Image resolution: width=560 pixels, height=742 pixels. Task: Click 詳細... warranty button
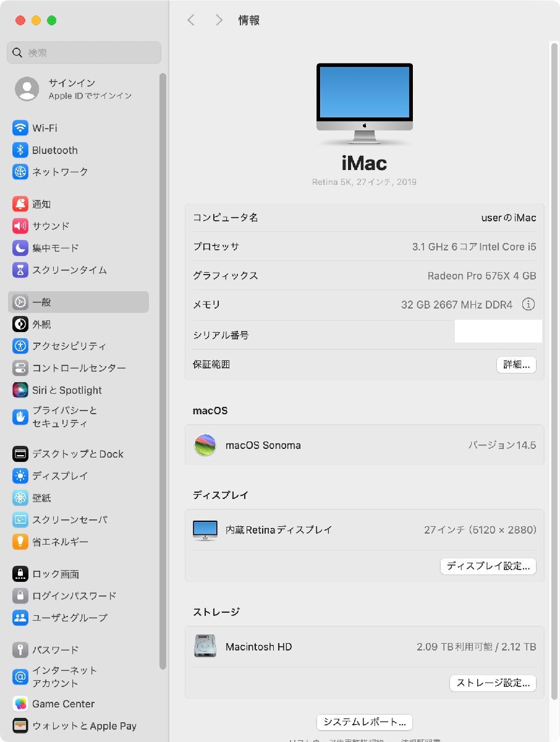(516, 365)
